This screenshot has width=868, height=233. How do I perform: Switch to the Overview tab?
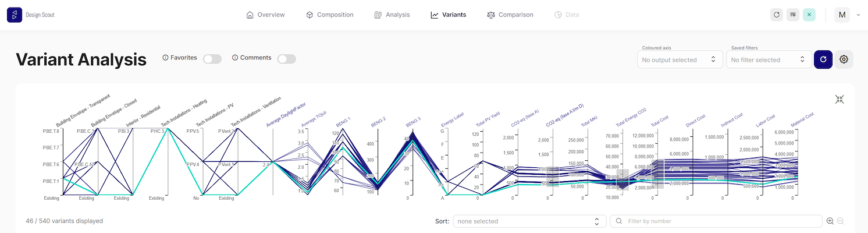pyautogui.click(x=265, y=15)
